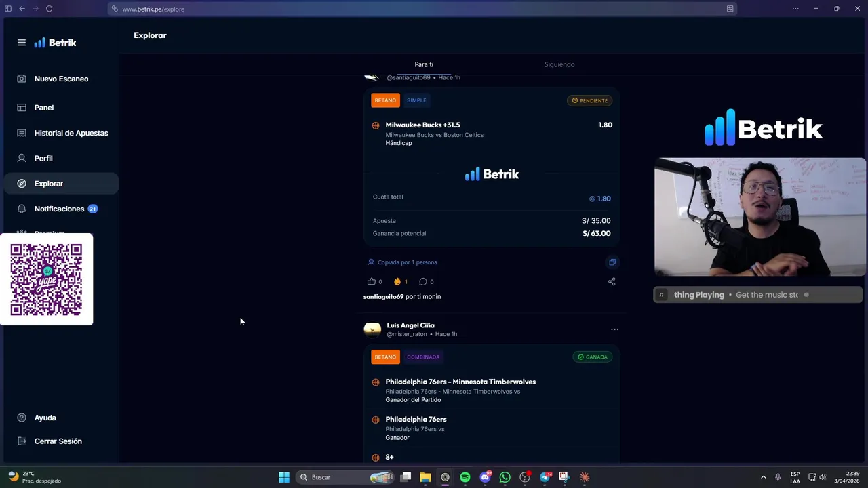Click the taskbar weather widget 23°C
Image resolution: width=868 pixels, height=488 pixels.
coord(34,477)
